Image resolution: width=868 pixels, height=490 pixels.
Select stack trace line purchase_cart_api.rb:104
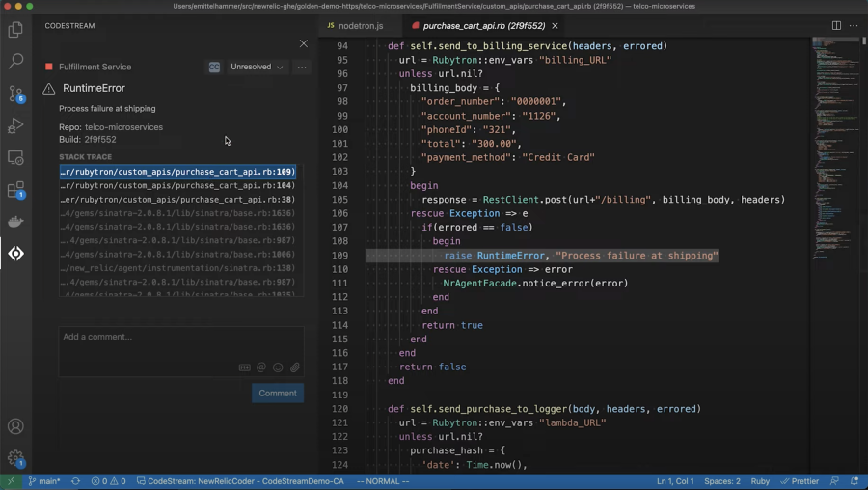tap(177, 185)
